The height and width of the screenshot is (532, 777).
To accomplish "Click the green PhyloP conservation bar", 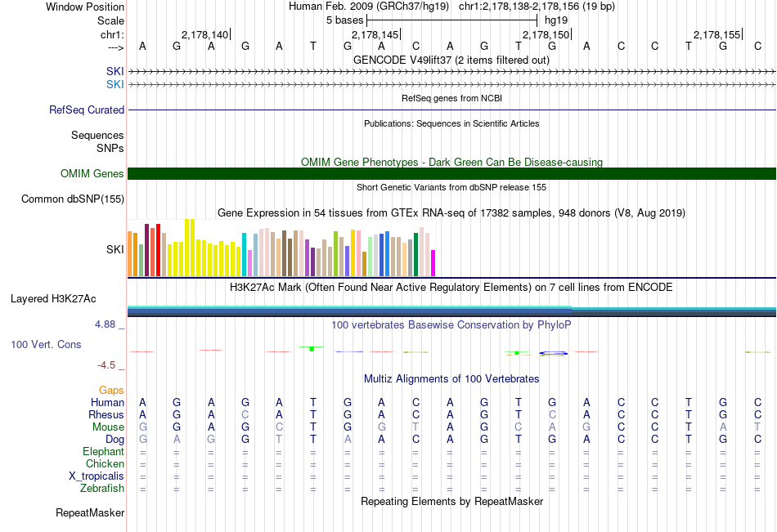I will [x=312, y=349].
